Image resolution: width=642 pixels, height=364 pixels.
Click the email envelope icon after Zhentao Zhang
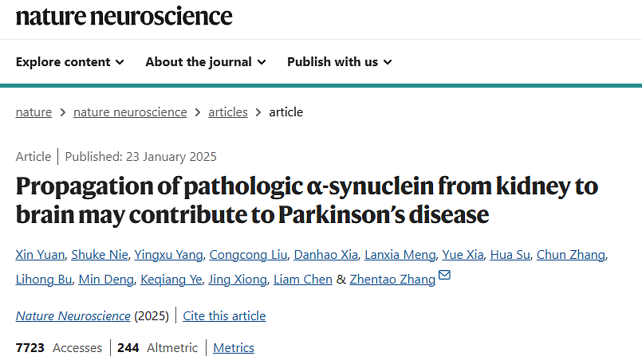tap(445, 276)
